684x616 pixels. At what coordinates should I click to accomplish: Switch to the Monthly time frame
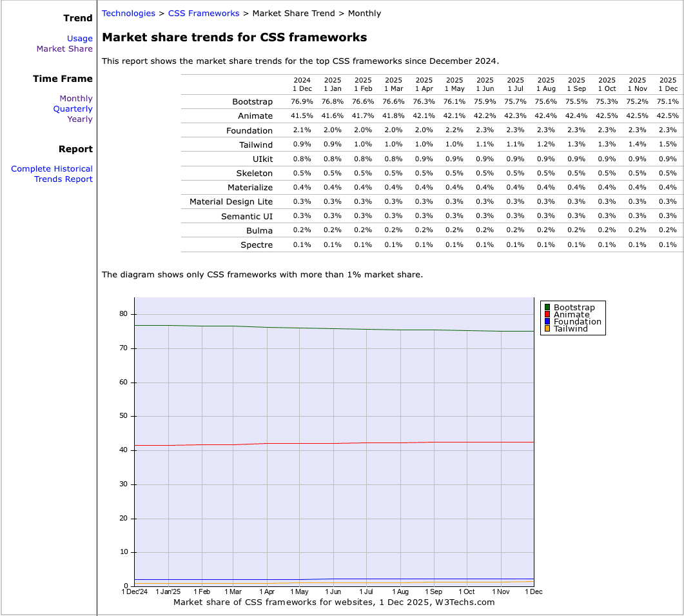pos(76,99)
